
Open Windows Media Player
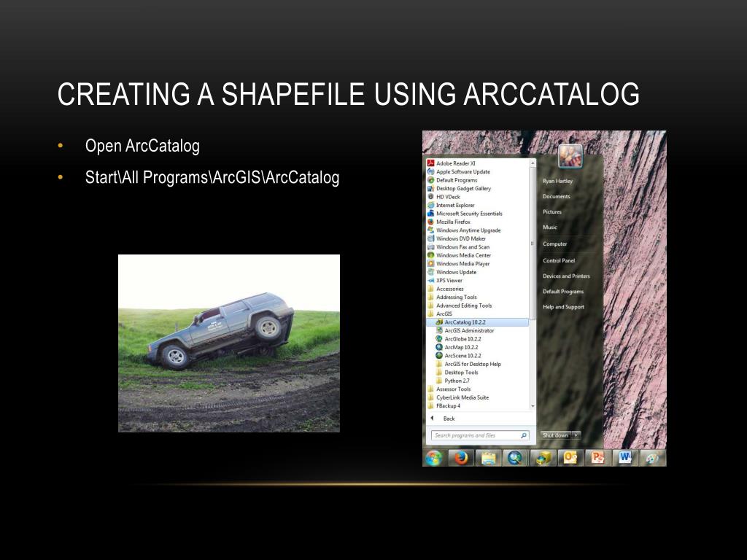coord(459,264)
